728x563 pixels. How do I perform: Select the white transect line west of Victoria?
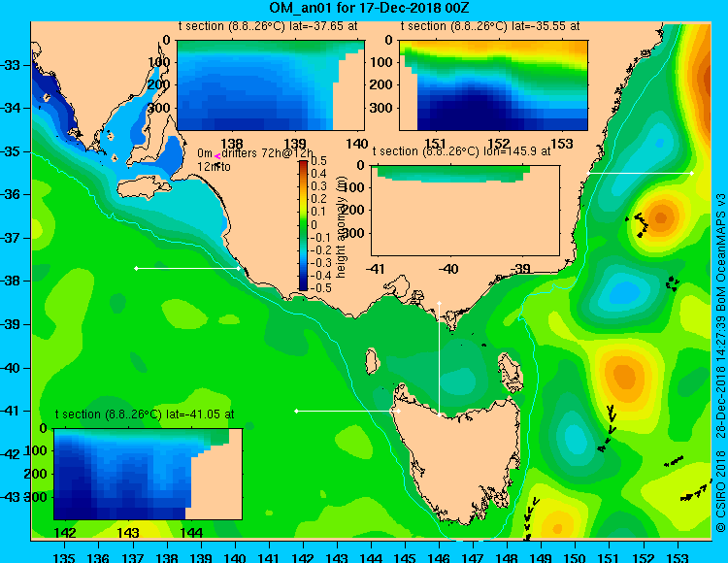tap(187, 268)
